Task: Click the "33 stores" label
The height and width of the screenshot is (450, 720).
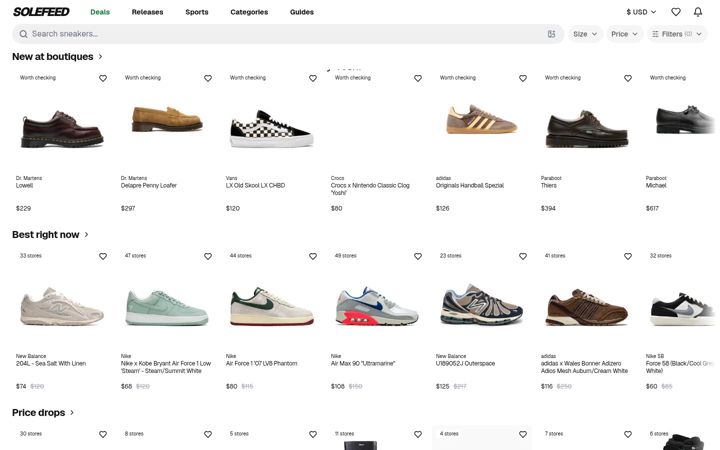Action: pos(31,256)
